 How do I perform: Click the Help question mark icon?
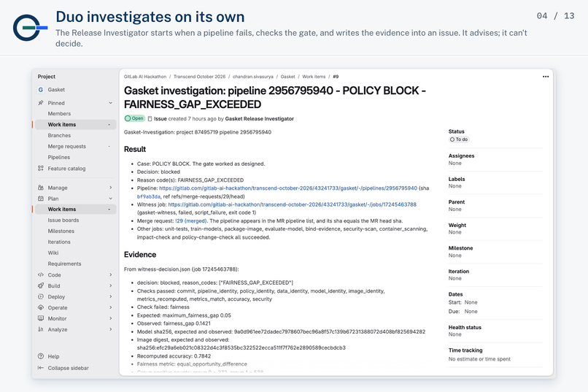click(41, 356)
